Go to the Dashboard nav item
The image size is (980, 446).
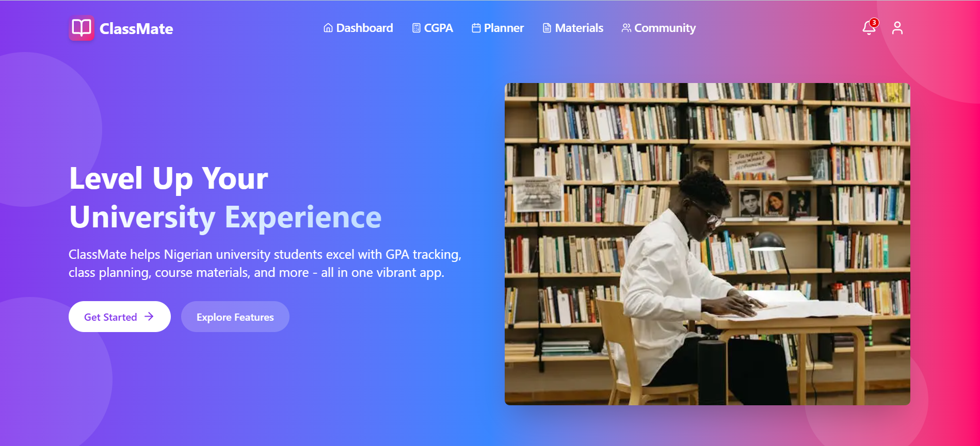(x=358, y=28)
